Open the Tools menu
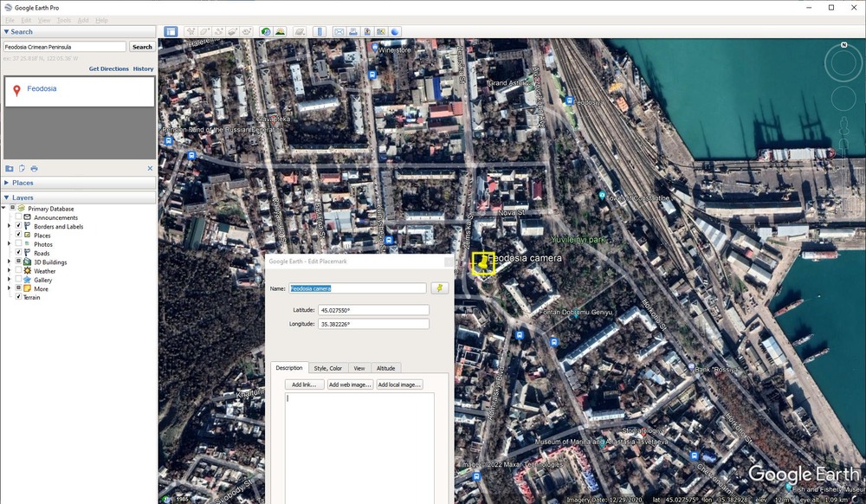Image resolution: width=866 pixels, height=504 pixels. coord(64,20)
